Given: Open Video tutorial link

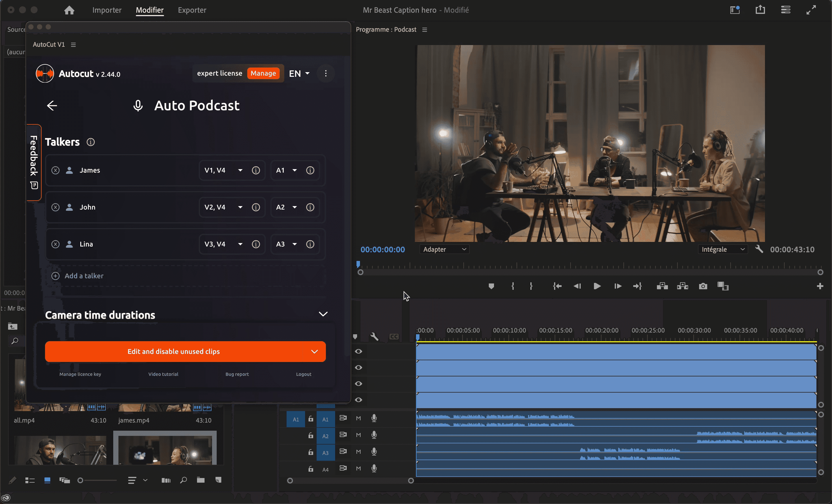Looking at the screenshot, I should pos(163,374).
